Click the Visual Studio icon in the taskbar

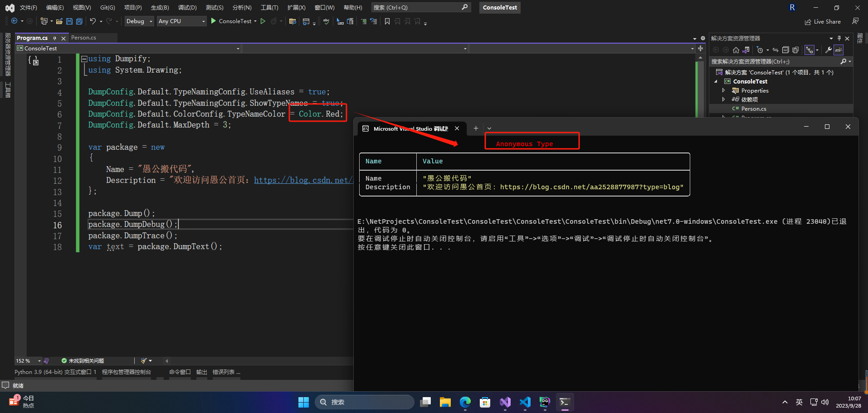coord(505,402)
